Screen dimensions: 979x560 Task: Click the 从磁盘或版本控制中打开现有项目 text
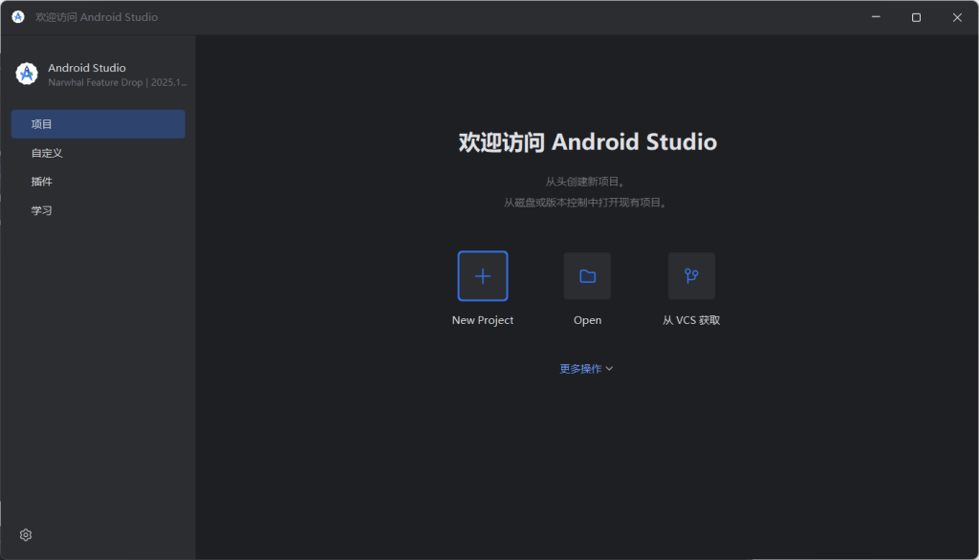[586, 203]
